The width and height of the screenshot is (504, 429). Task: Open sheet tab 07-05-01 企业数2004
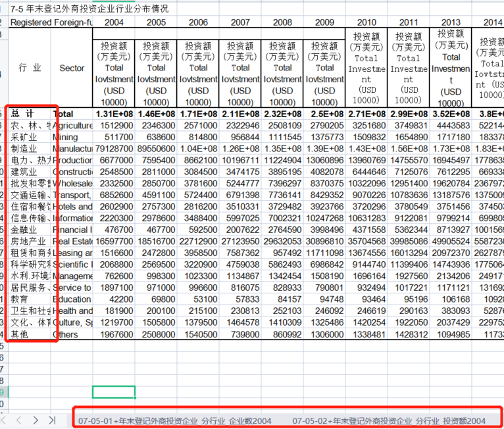tap(174, 420)
